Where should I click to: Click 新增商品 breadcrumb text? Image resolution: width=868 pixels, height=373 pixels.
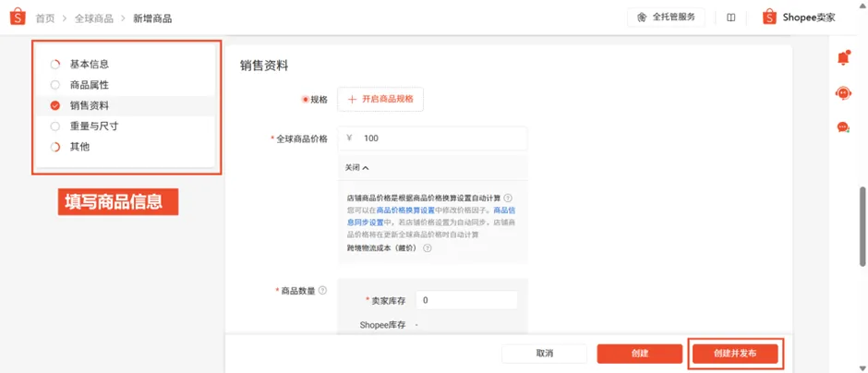152,18
